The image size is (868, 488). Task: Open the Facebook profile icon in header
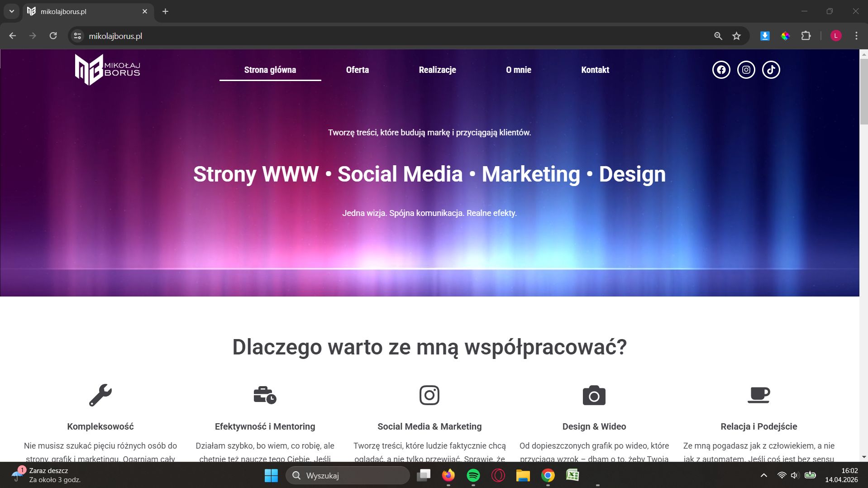coord(721,70)
